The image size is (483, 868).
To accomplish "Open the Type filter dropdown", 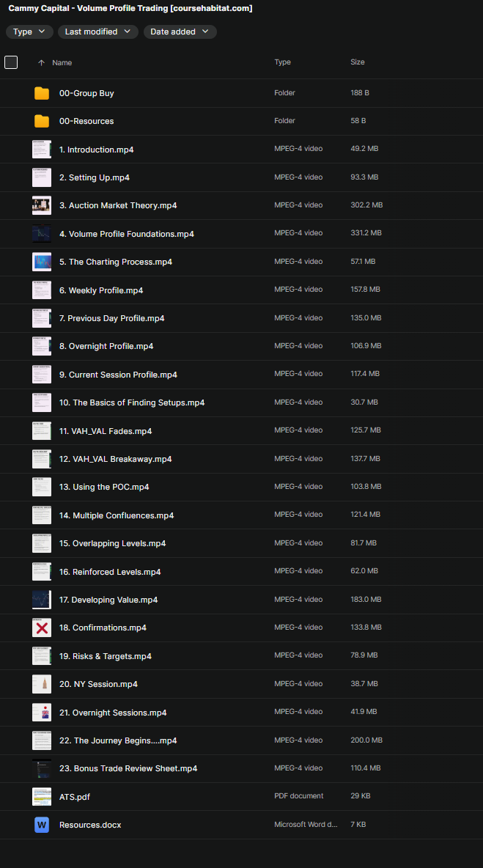I will tap(29, 32).
